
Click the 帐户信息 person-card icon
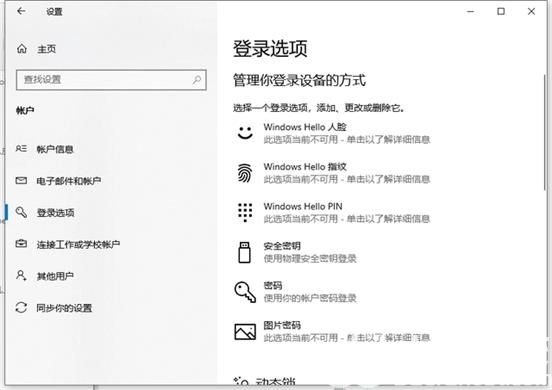pyautogui.click(x=21, y=149)
